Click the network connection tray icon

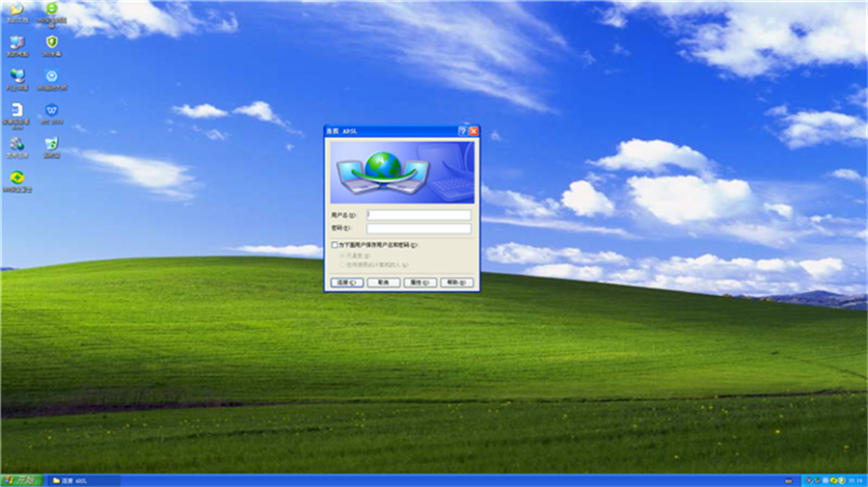point(817,480)
